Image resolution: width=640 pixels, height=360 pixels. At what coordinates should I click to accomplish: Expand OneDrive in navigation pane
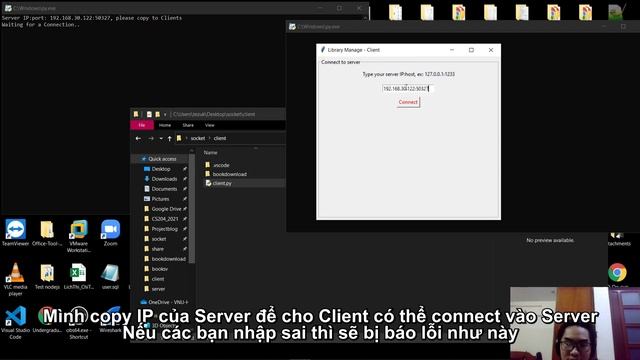click(x=164, y=302)
